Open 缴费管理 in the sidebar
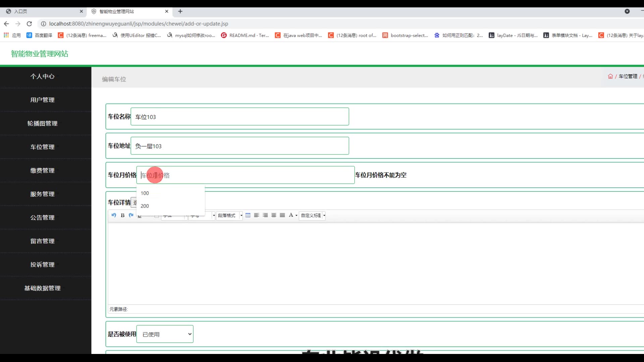This screenshot has width=644, height=362. point(42,170)
